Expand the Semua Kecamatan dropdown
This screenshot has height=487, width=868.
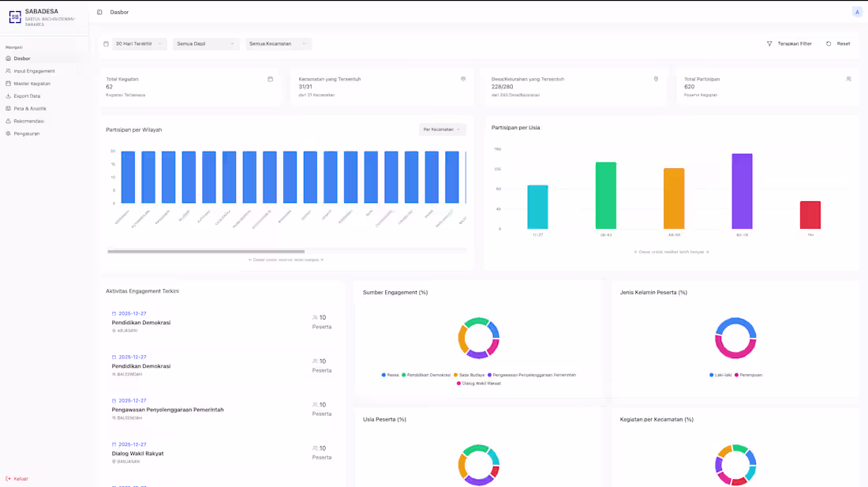pos(279,43)
